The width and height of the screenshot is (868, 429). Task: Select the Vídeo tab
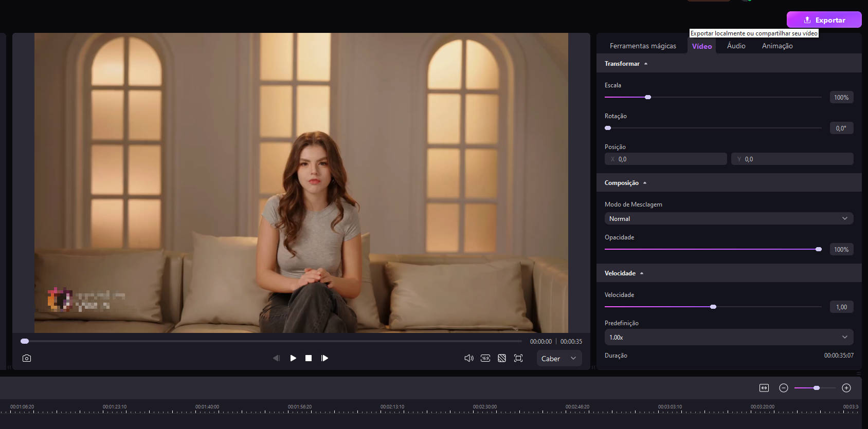pyautogui.click(x=702, y=46)
